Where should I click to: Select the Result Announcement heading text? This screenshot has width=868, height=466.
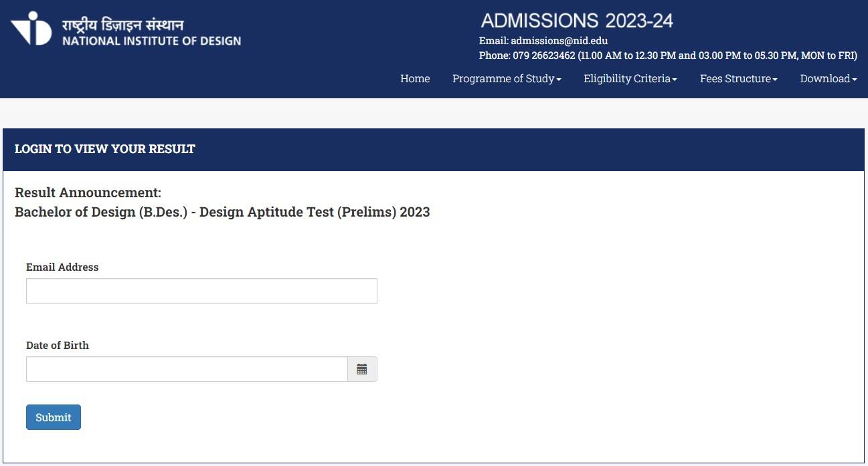coord(88,193)
